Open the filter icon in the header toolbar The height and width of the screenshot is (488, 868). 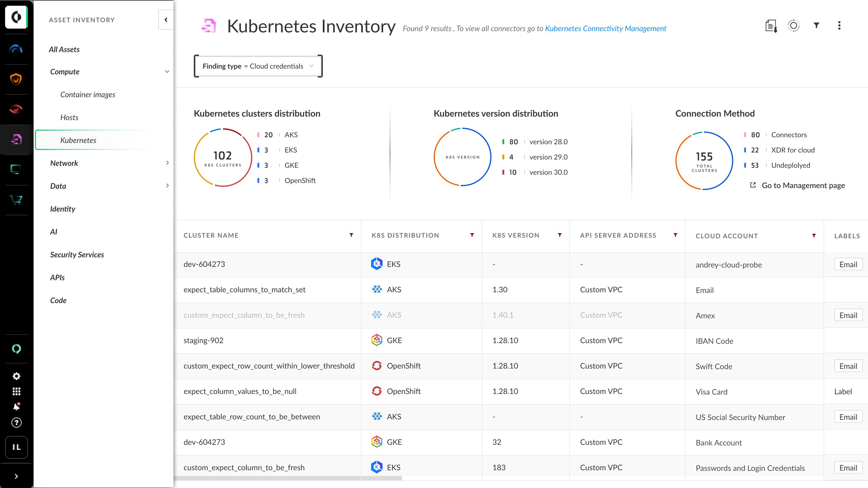[x=816, y=26]
